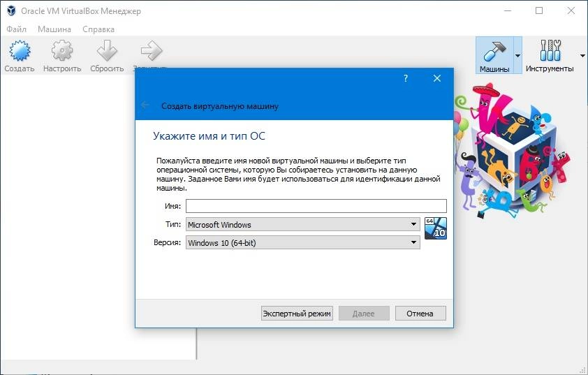
Task: Open the Тип dropdown Microsoft Windows
Action: 302,224
